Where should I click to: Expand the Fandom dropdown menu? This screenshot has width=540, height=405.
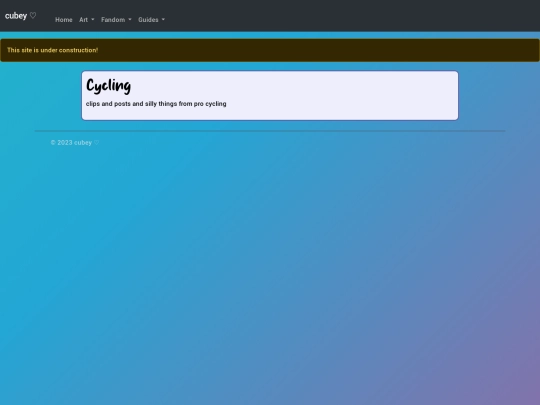pyautogui.click(x=116, y=20)
